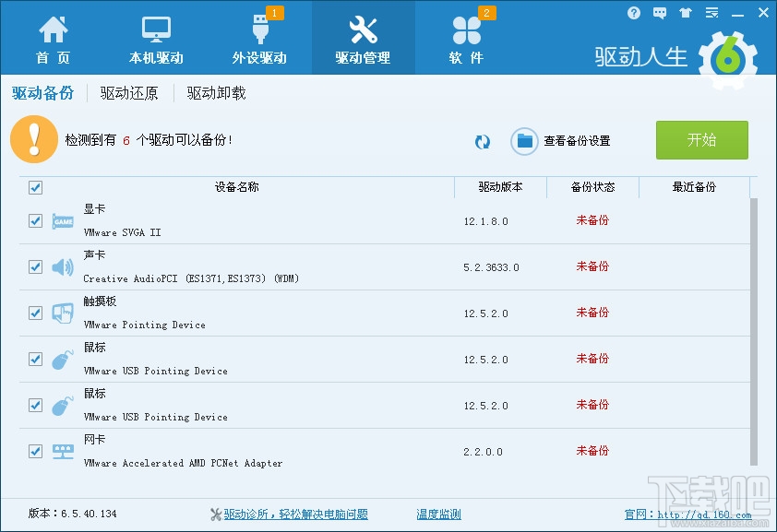Click the help question mark icon
The width and height of the screenshot is (777, 532).
pos(633,12)
